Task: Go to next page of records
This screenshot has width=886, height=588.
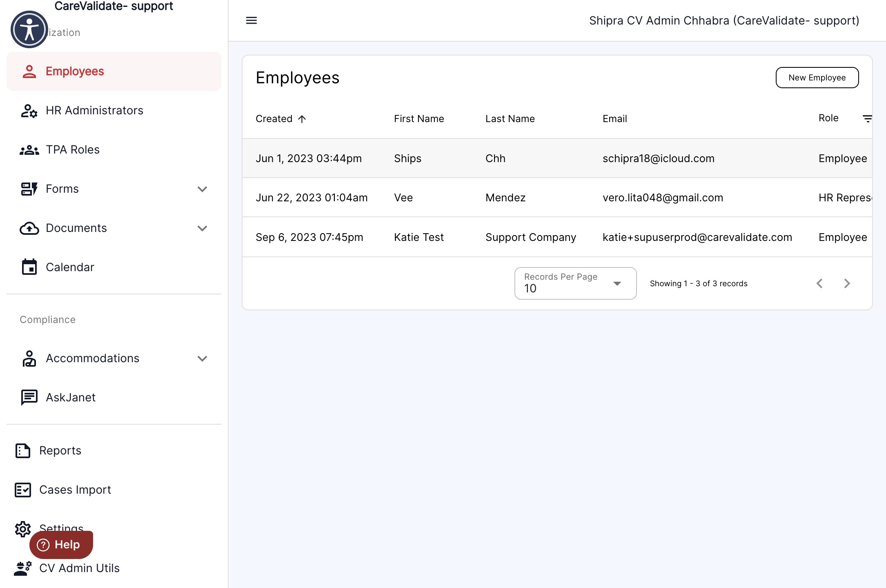Action: (847, 283)
